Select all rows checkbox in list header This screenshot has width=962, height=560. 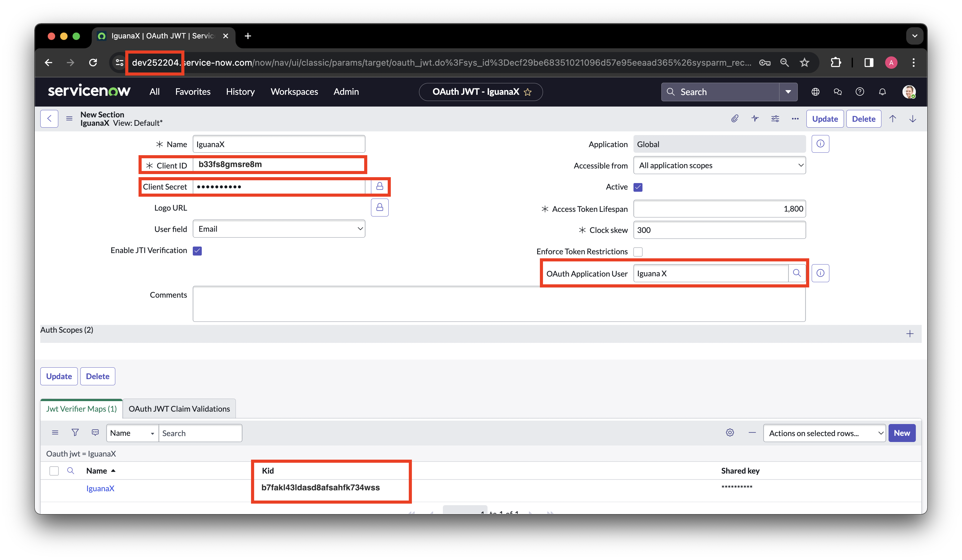(x=54, y=471)
